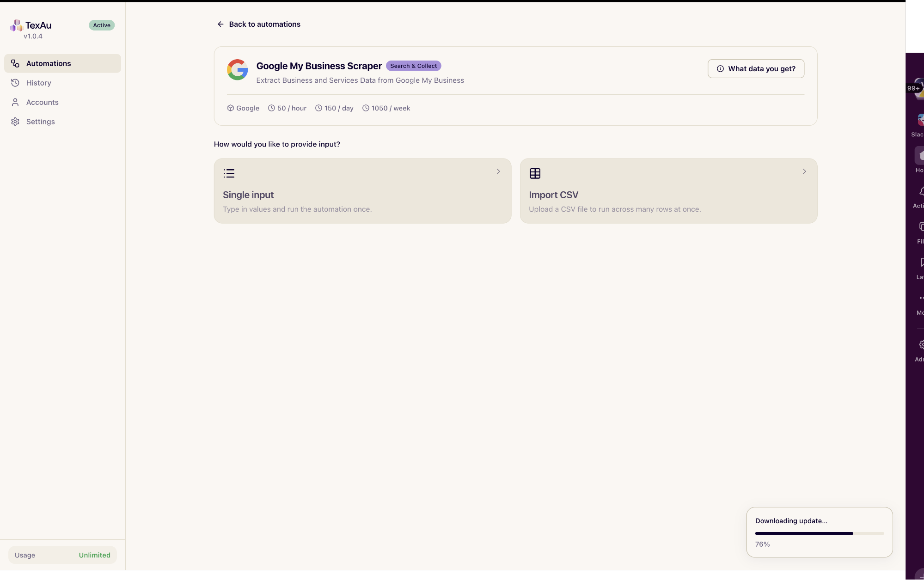The width and height of the screenshot is (924, 580).
Task: Click the 150 / day limit text
Action: (339, 108)
